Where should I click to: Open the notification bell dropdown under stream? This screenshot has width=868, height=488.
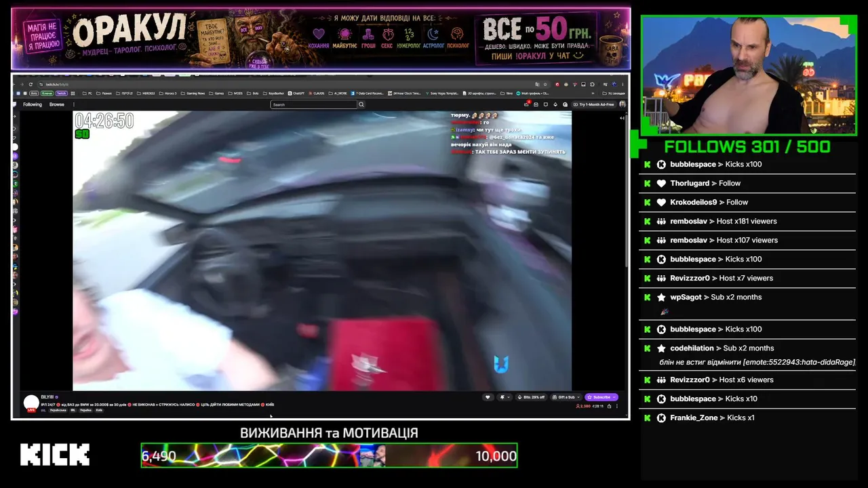click(504, 397)
